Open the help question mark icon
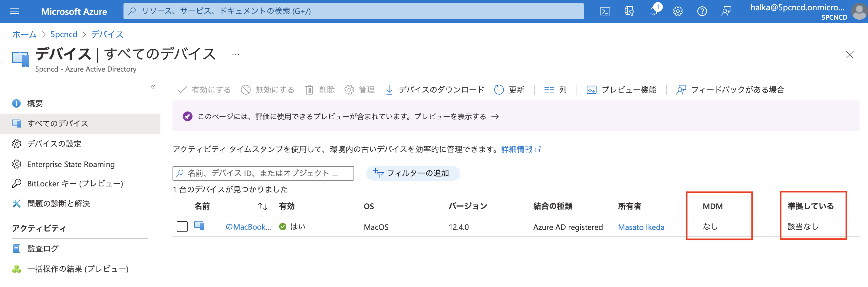Screen dimensions: 868x287 pyautogui.click(x=702, y=11)
